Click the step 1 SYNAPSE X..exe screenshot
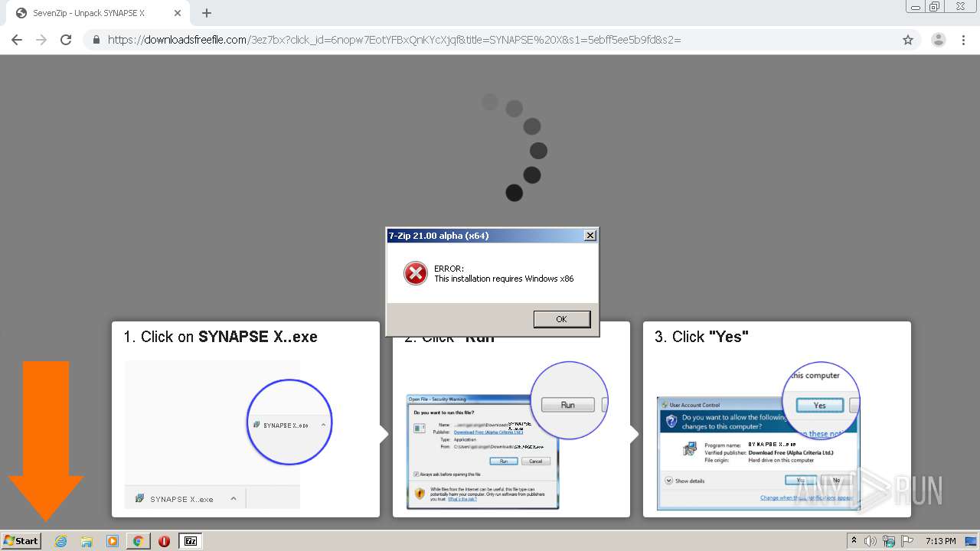The width and height of the screenshot is (980, 551). click(x=228, y=434)
